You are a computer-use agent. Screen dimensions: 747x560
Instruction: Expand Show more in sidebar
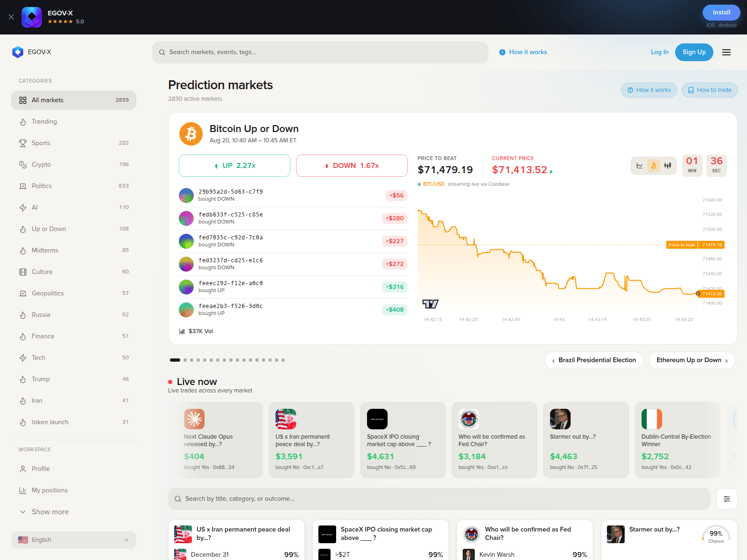pos(74,512)
